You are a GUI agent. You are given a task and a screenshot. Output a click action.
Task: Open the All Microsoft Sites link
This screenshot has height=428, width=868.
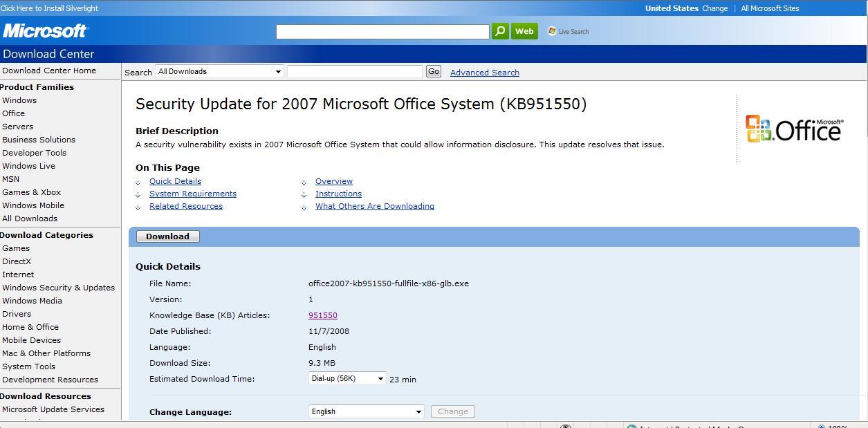pyautogui.click(x=770, y=8)
